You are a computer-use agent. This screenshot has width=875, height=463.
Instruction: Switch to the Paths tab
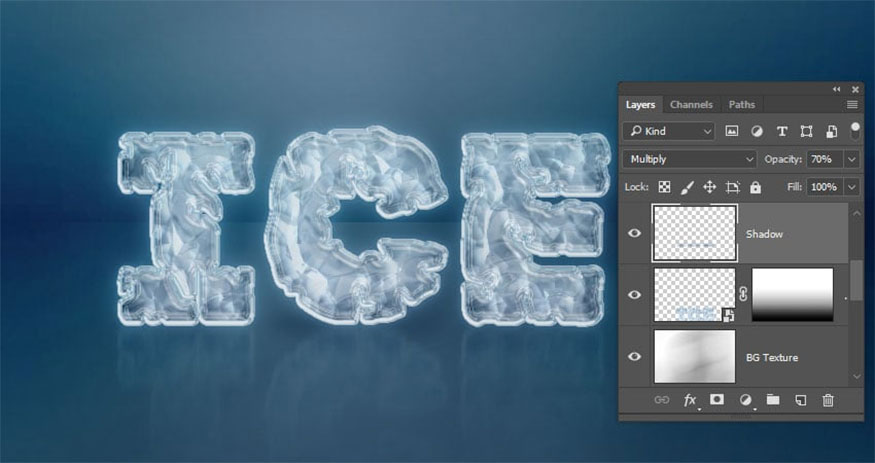tap(742, 104)
